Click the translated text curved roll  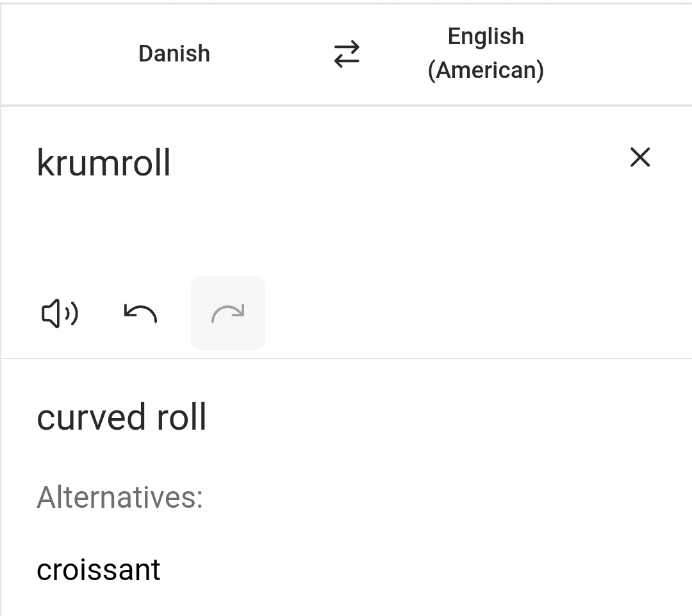(x=121, y=417)
